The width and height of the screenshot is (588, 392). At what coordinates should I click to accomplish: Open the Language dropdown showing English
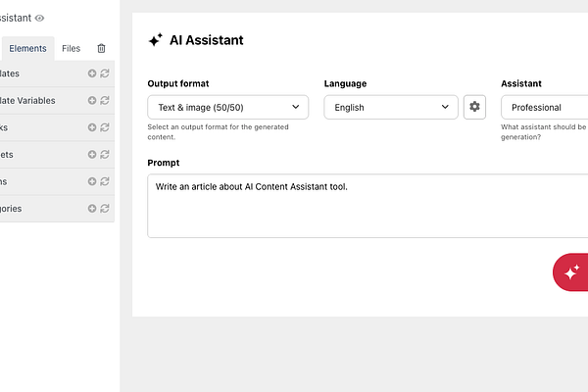pos(391,107)
